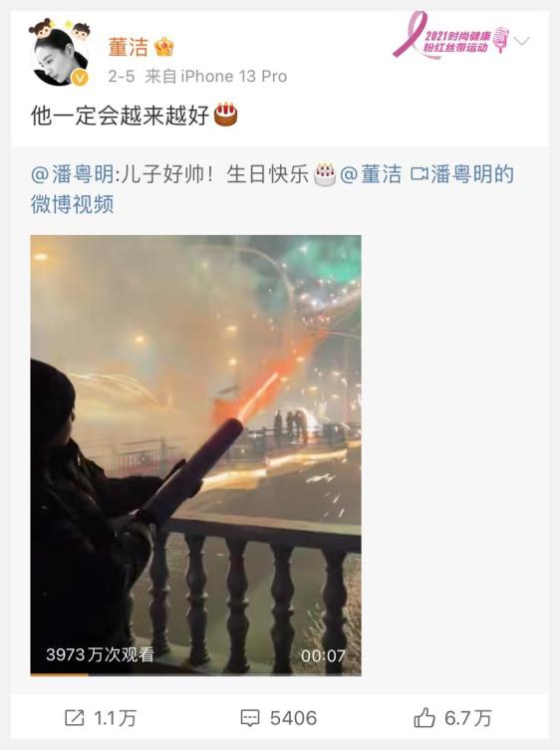The width and height of the screenshot is (560, 750).
Task: Play the fireworks video thumbnail
Action: 195,455
